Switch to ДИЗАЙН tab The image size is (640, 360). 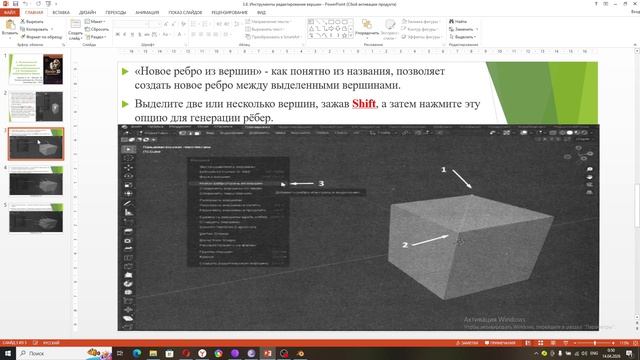(x=87, y=12)
